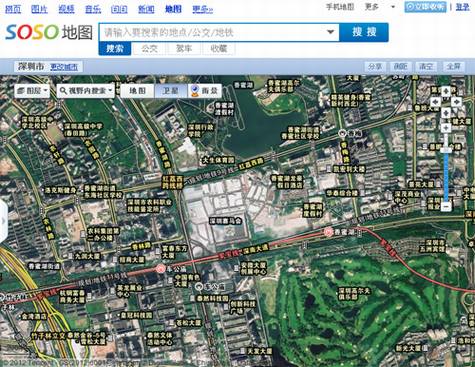Image resolution: width=475 pixels, height=367 pixels.
Task: Click the zoom slider handle
Action: pos(446,150)
